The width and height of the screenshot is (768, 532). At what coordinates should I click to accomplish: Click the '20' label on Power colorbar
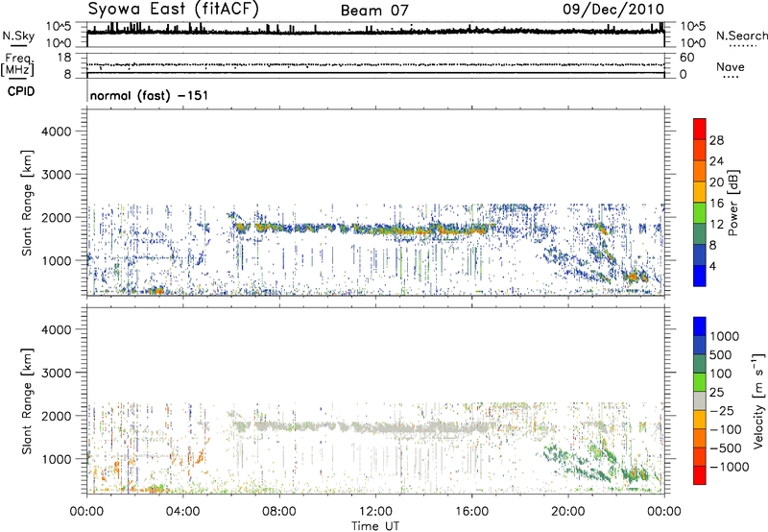point(716,182)
